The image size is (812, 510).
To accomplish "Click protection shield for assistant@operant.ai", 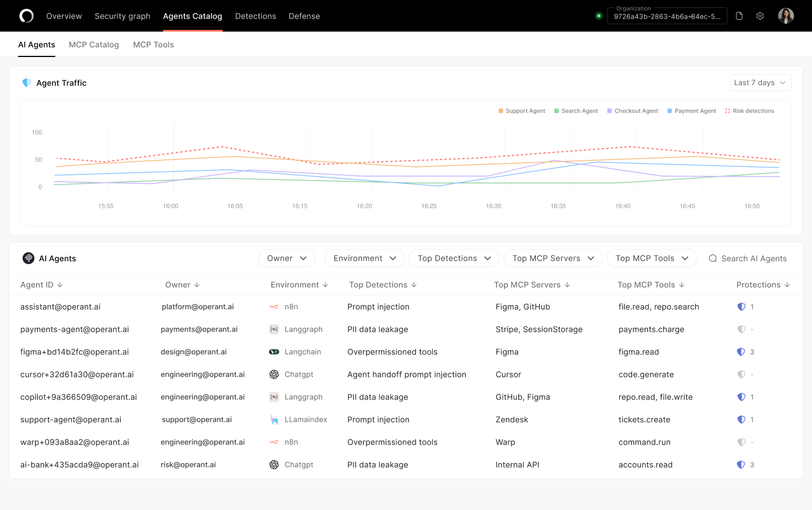I will [x=742, y=307].
